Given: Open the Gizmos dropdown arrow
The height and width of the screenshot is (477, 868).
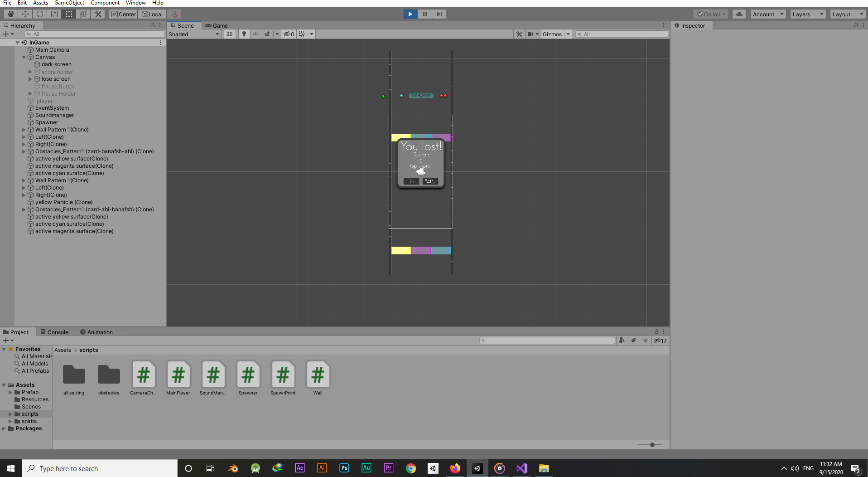Looking at the screenshot, I should tap(568, 34).
